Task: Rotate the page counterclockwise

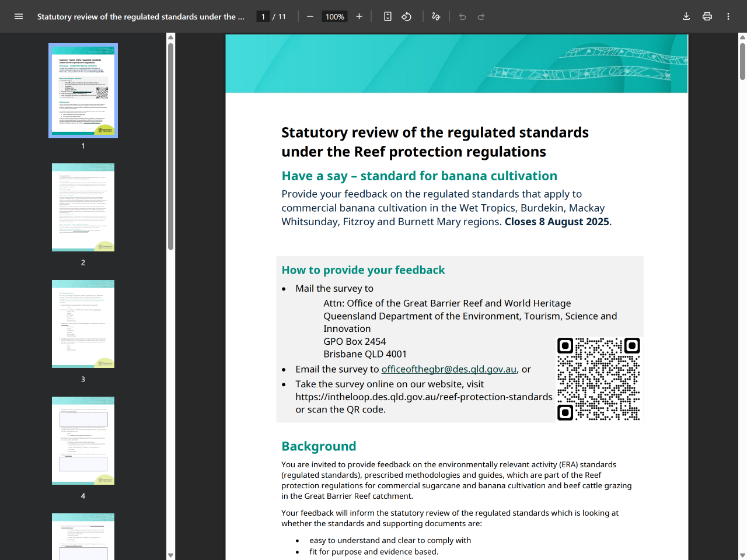Action: [406, 16]
